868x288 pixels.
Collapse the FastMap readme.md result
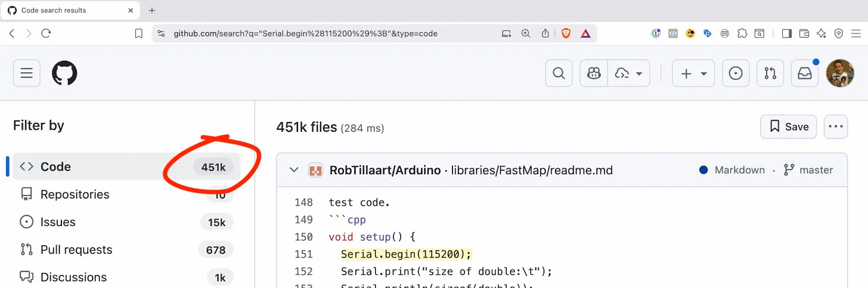pyautogui.click(x=293, y=170)
